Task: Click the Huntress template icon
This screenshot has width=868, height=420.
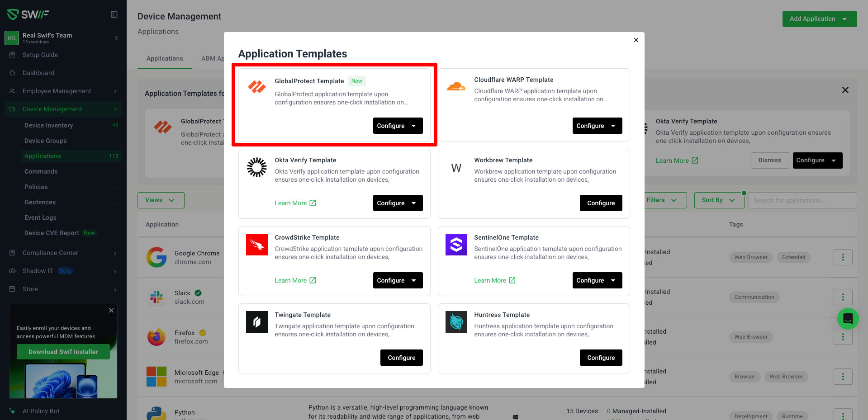Action: 456,322
